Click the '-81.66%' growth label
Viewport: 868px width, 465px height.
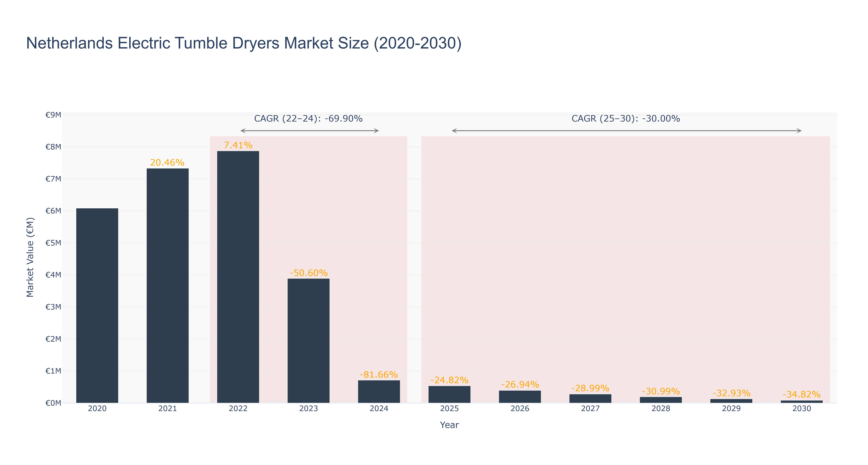(x=379, y=375)
